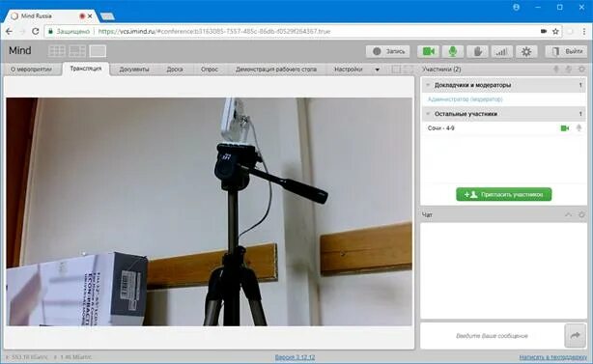Open a new browser tab
Image resolution: width=593 pixels, height=364 pixels.
[107, 16]
